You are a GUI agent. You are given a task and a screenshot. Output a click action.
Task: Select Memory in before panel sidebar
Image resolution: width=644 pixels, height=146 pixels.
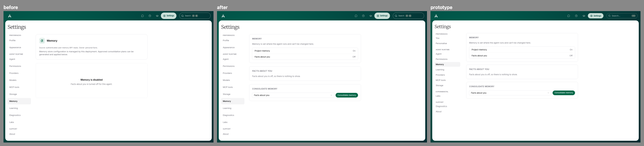tap(19, 101)
